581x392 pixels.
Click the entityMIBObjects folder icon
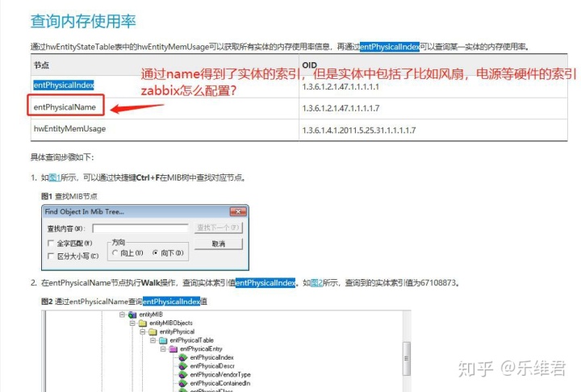click(x=143, y=323)
